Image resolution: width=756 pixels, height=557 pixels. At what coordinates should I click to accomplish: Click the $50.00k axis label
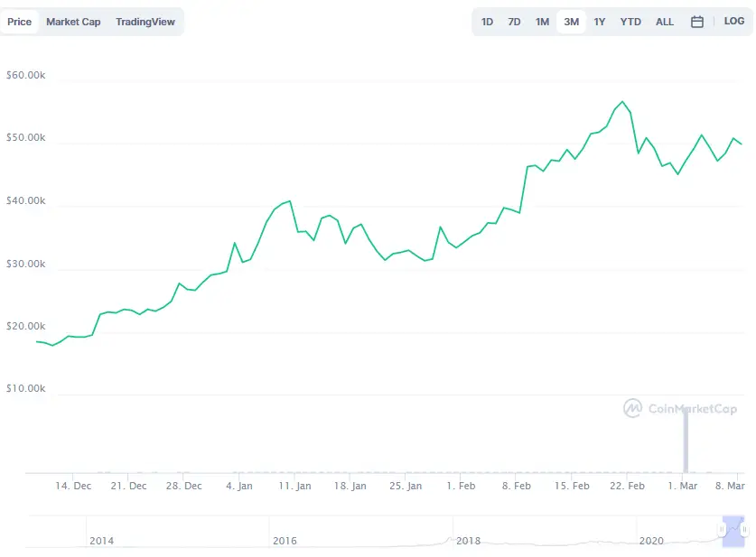click(x=25, y=138)
